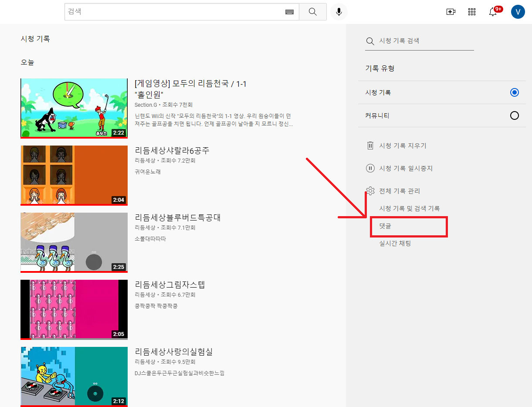Click the trash icon for 시청 기록 지우기
Image resolution: width=532 pixels, height=407 pixels.
(x=370, y=146)
